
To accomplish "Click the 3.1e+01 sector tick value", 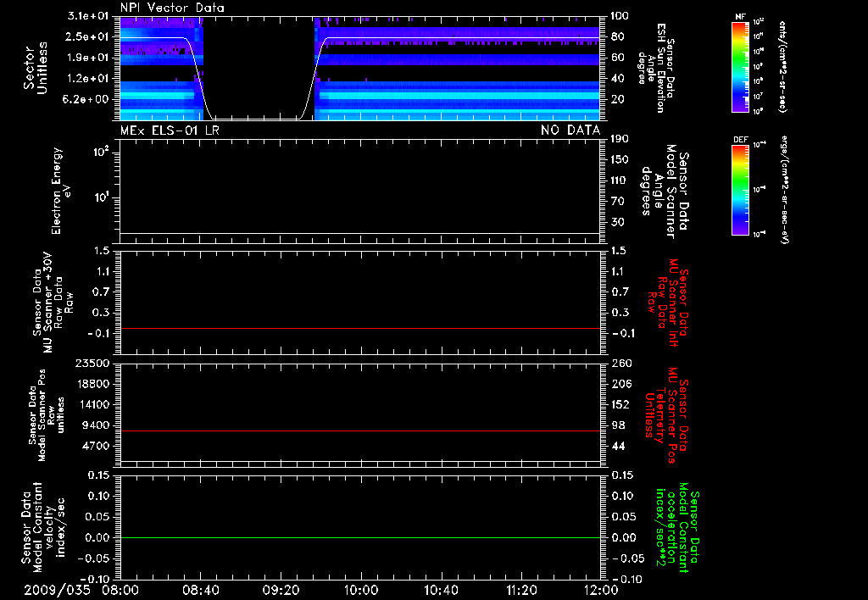I will point(87,16).
